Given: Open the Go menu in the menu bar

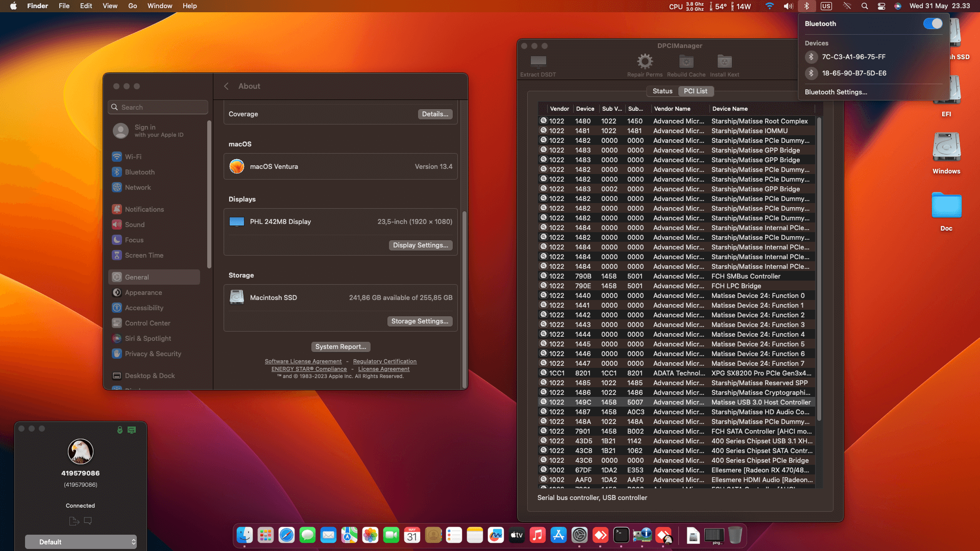Looking at the screenshot, I should tap(132, 6).
